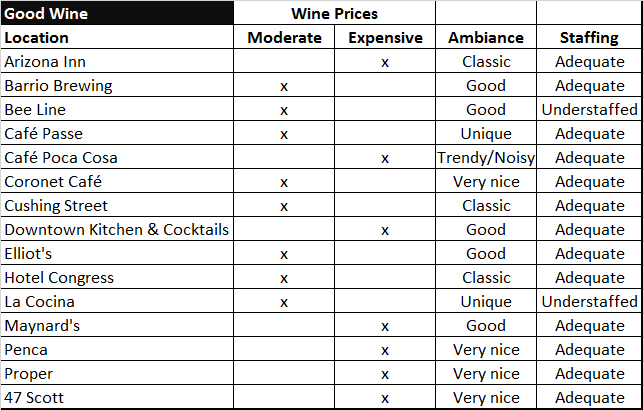
Task: Select the Location column header
Action: pos(117,37)
